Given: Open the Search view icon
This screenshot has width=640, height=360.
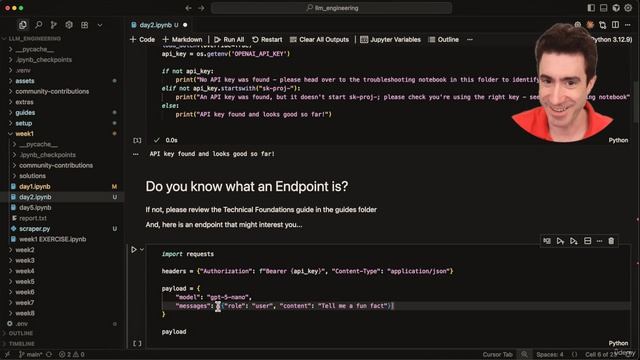Looking at the screenshot, I should 38,25.
